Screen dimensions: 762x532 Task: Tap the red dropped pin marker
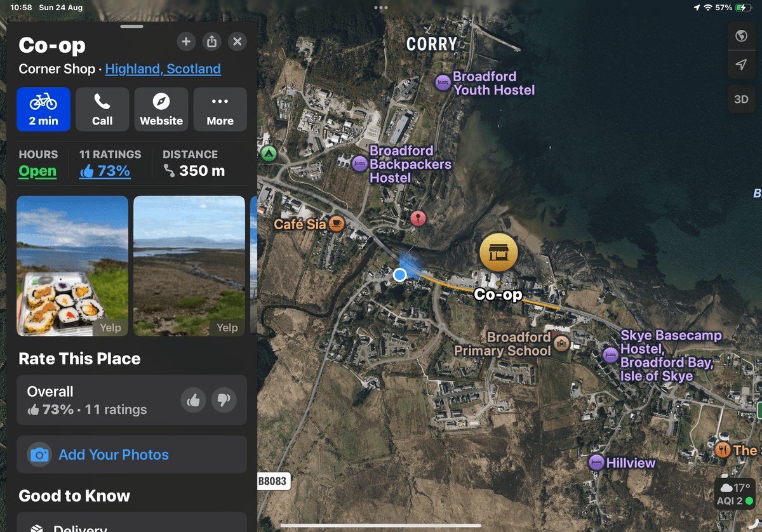pos(418,219)
